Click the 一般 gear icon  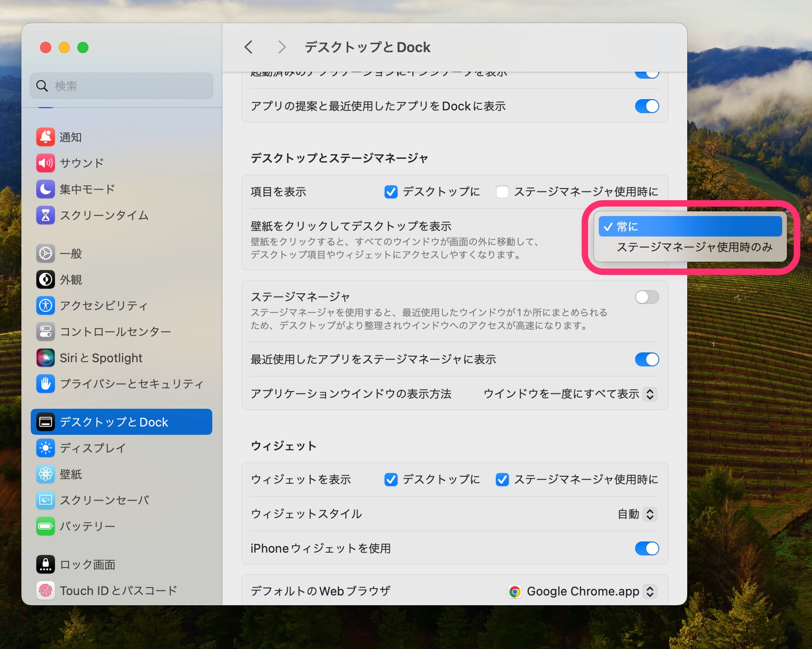(x=46, y=253)
